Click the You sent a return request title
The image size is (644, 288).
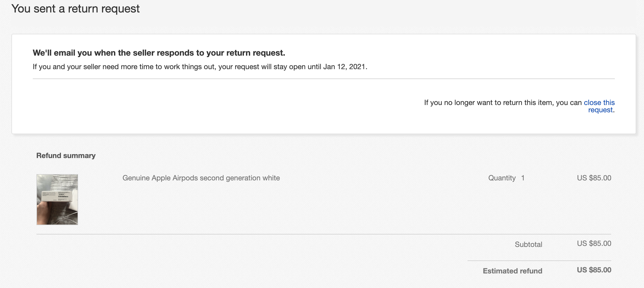[76, 9]
